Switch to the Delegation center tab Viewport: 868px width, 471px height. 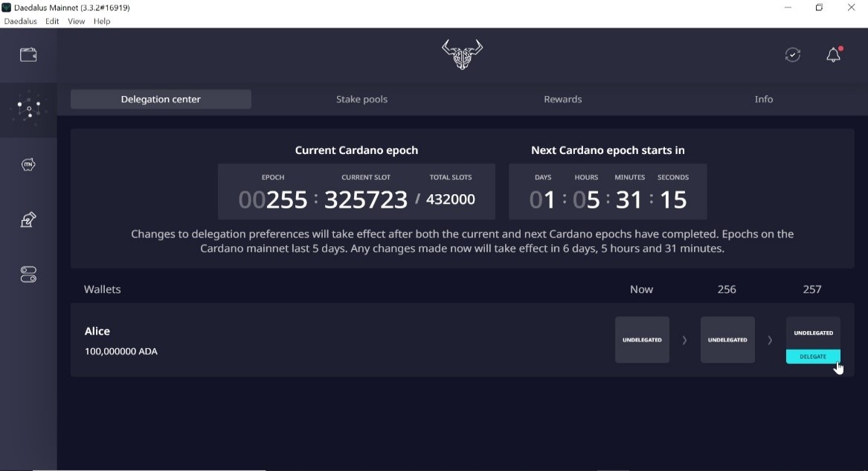pos(161,99)
